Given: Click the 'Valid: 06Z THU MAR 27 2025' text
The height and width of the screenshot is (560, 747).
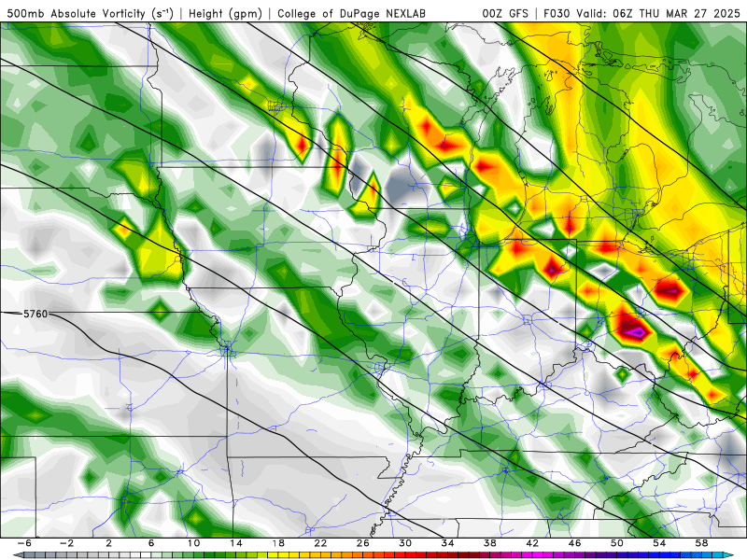Looking at the screenshot, I should [658, 13].
